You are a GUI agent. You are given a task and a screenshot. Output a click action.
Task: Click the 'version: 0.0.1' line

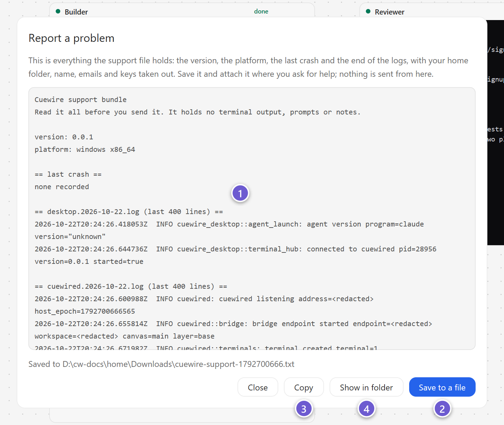tap(64, 137)
